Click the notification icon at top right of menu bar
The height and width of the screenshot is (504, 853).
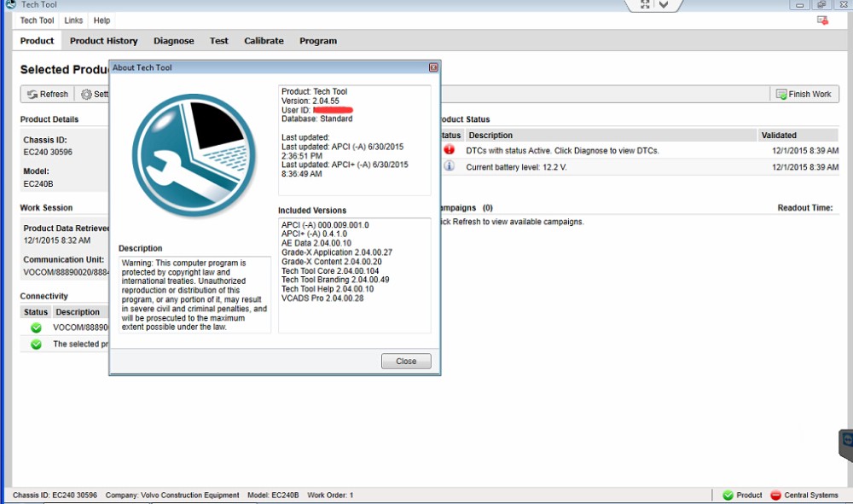click(822, 20)
